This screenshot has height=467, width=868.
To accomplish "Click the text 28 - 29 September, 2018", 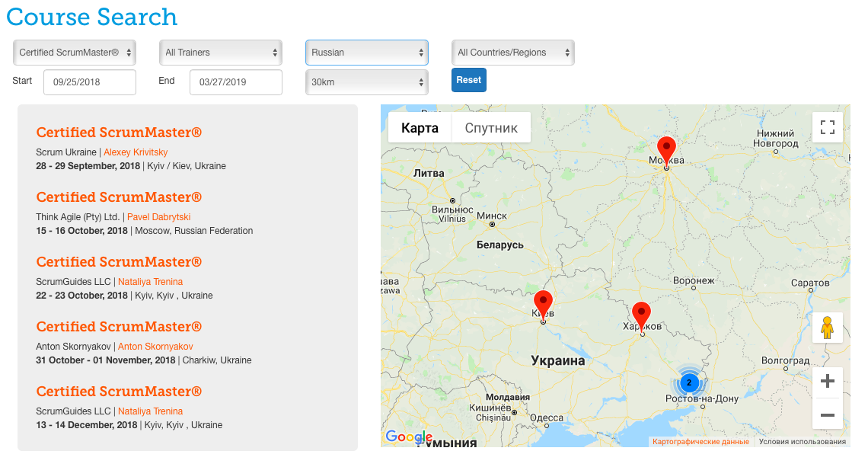I will 88,166.
